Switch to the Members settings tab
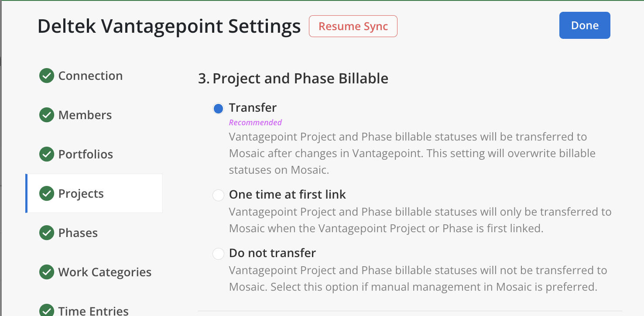 (x=85, y=115)
